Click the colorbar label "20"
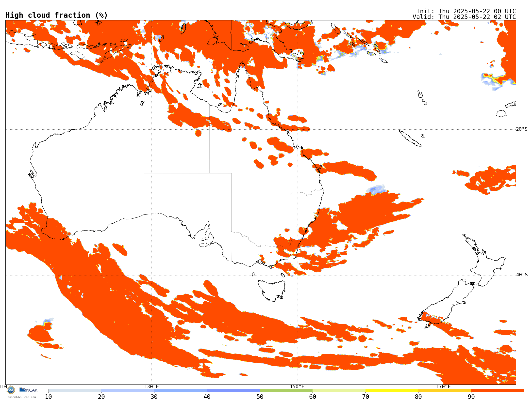 click(101, 397)
